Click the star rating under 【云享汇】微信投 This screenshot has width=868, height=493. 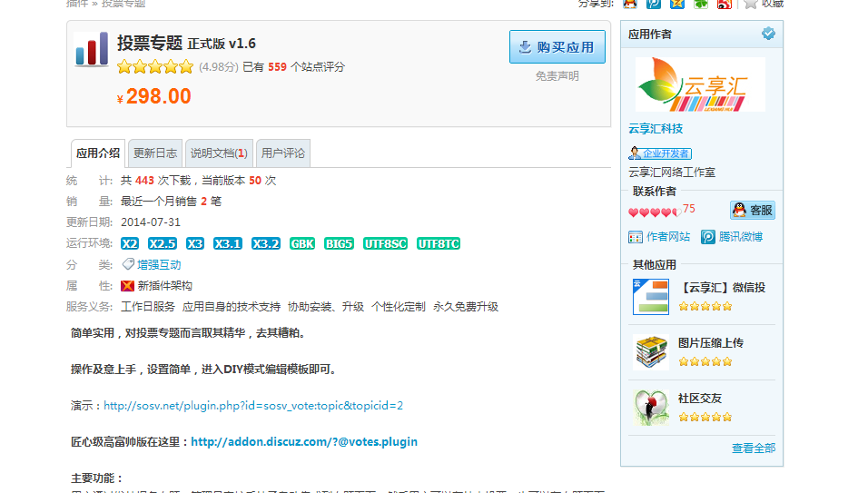(705, 307)
